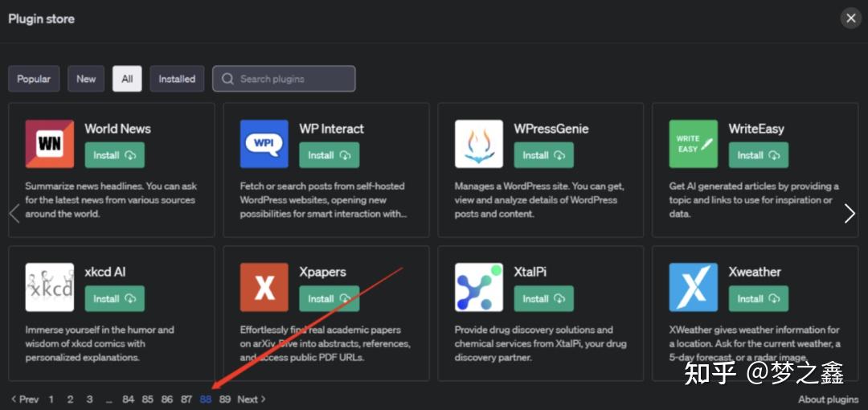Close the Plugin store dialog
The width and height of the screenshot is (868, 410).
850,18
